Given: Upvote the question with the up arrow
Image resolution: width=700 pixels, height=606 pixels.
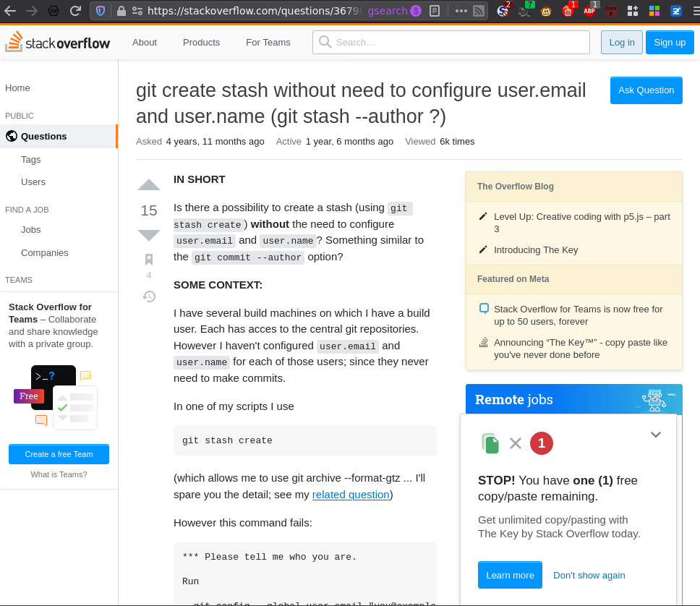Looking at the screenshot, I should [149, 185].
